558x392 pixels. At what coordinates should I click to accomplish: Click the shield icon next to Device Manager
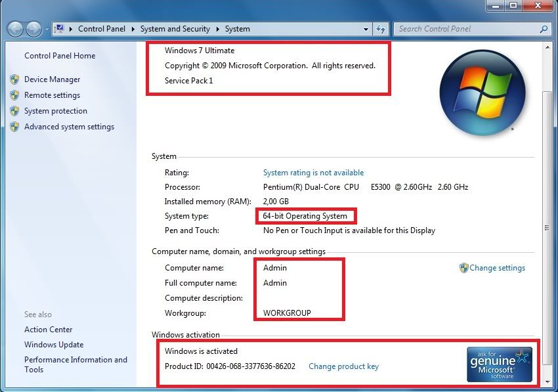[14, 79]
